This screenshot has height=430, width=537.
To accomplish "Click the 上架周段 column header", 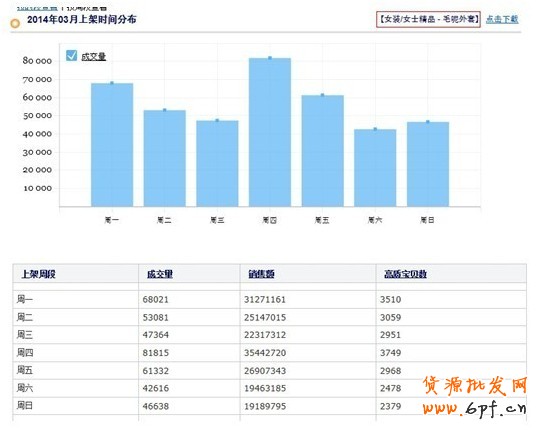I will click(38, 274).
